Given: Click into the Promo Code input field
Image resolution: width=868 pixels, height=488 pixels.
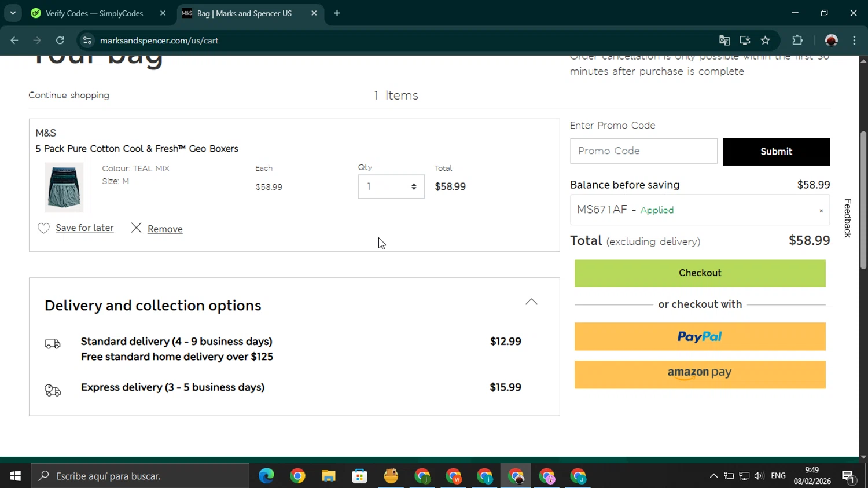Looking at the screenshot, I should tap(643, 151).
